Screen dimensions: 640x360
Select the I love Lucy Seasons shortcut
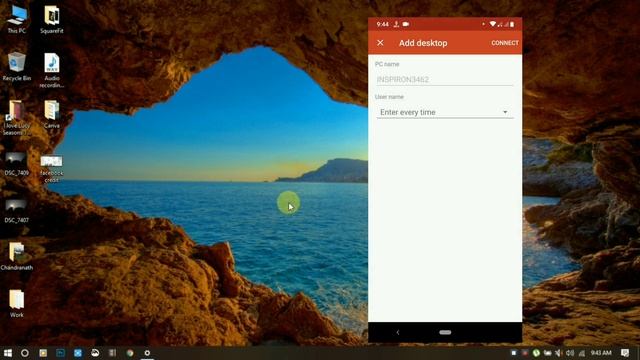pos(17,118)
